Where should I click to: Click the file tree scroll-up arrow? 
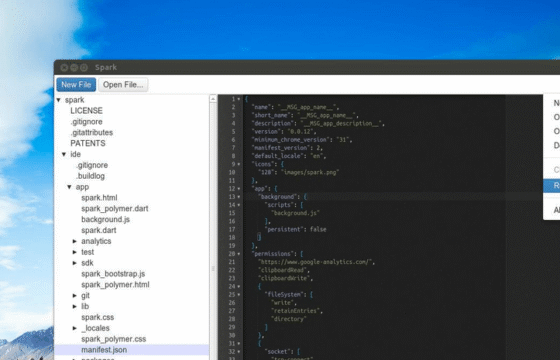pos(213,99)
